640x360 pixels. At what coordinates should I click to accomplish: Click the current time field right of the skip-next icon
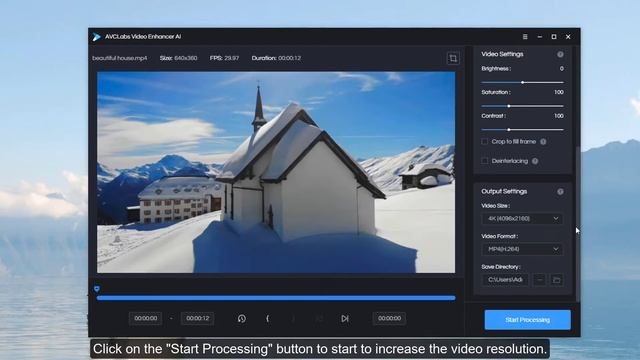389,318
